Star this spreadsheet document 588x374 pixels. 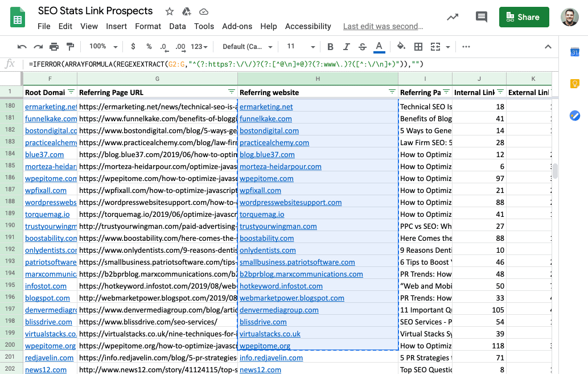coord(170,11)
